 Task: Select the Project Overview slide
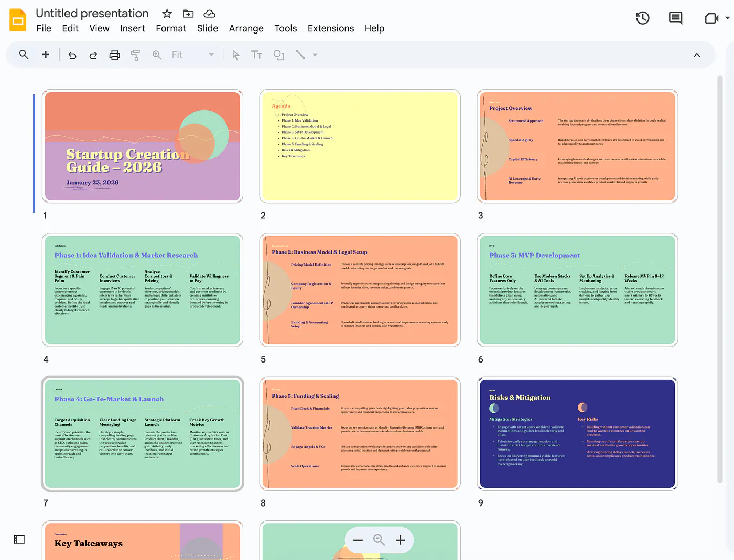[577, 146]
